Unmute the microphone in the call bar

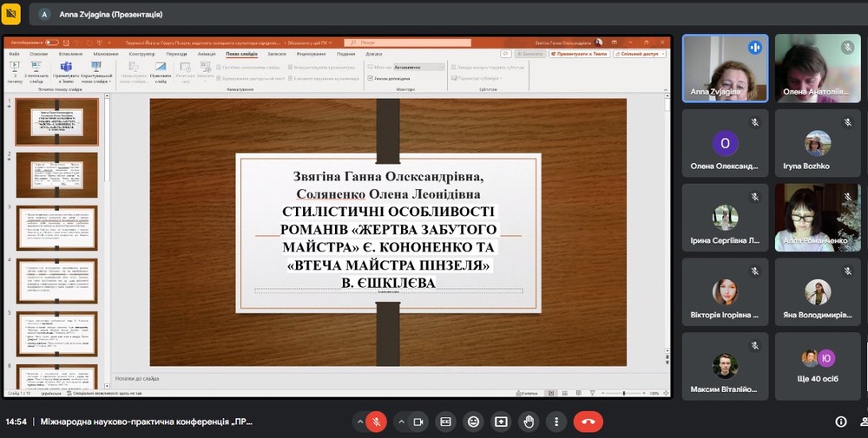[376, 422]
